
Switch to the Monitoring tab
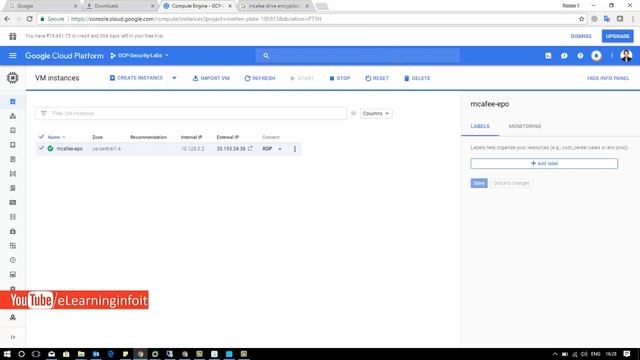point(525,126)
